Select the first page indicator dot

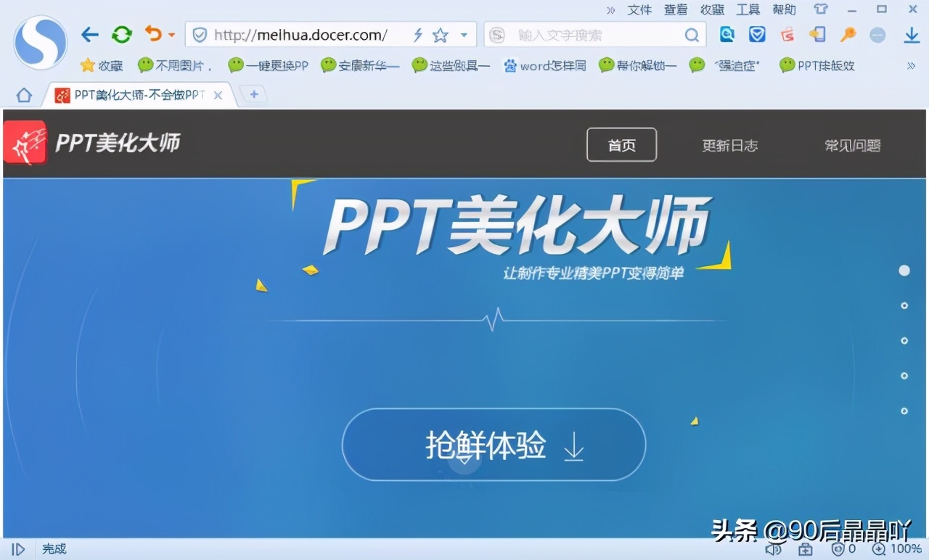tap(904, 271)
